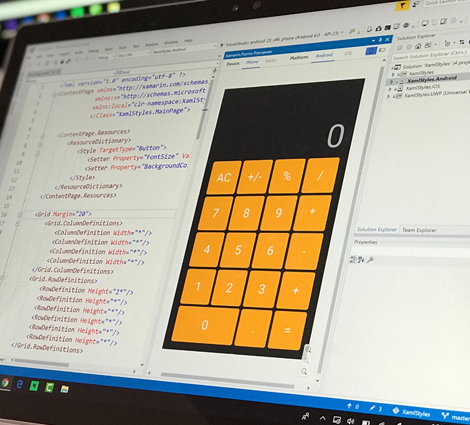The image size is (470, 425).
Task: Click the calculator divide button
Action: click(320, 175)
